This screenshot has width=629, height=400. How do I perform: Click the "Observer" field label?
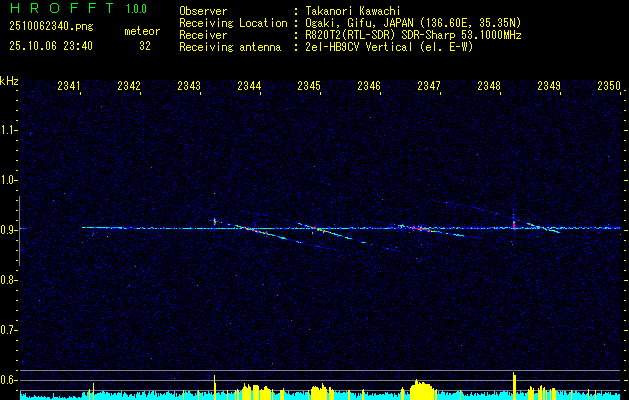[x=203, y=11]
